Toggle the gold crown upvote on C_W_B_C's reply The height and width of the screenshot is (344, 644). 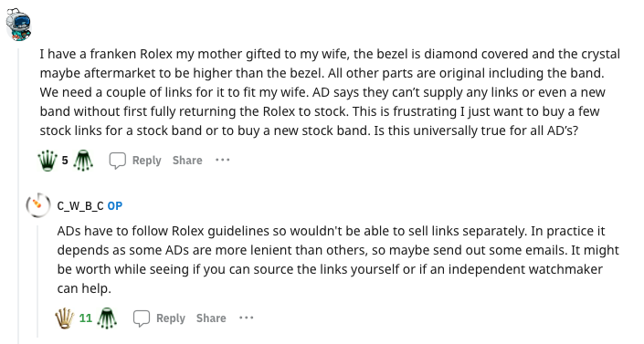[65, 318]
